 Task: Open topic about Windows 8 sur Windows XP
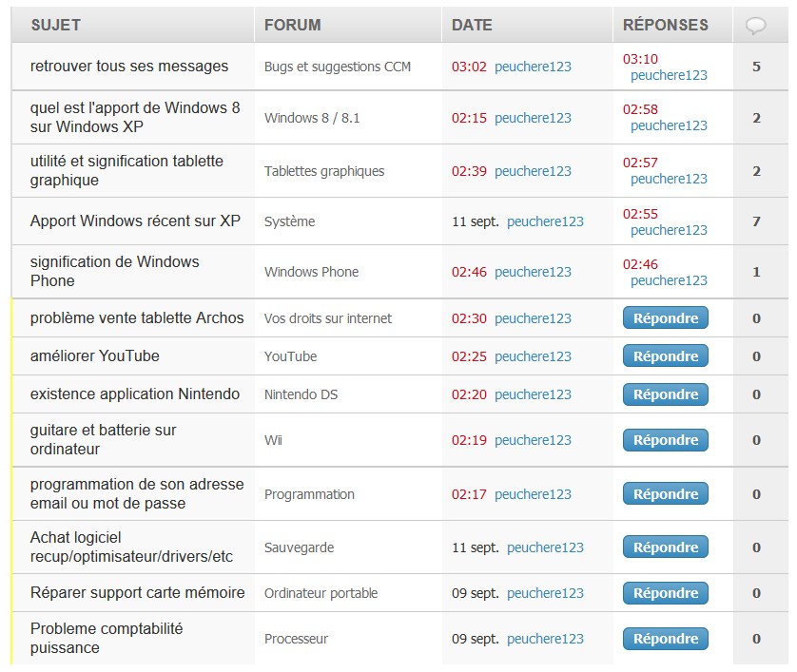pyautogui.click(x=135, y=117)
